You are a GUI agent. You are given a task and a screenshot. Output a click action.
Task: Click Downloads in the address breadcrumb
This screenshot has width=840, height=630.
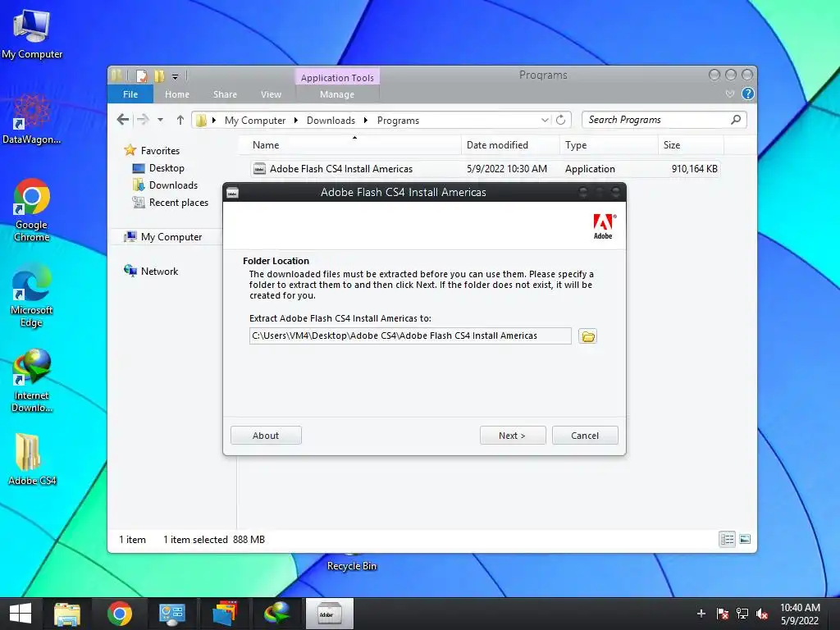point(331,121)
